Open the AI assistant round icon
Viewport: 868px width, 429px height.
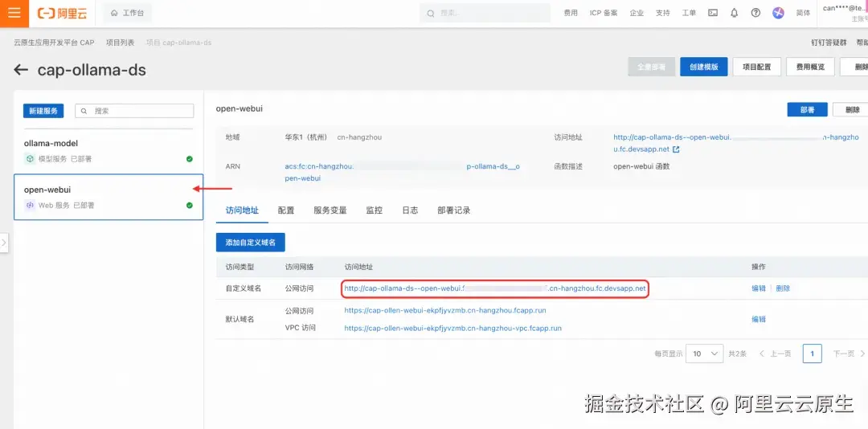pyautogui.click(x=778, y=14)
